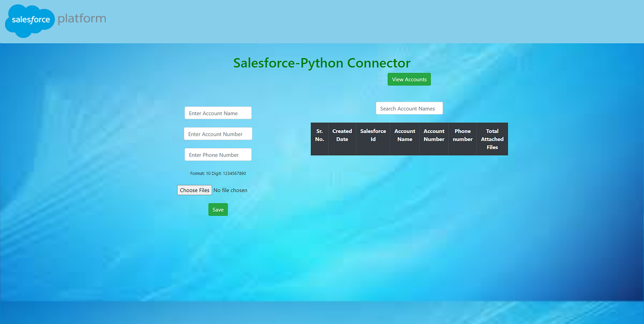Click the No file chosen label
644x324 pixels.
pyautogui.click(x=230, y=190)
